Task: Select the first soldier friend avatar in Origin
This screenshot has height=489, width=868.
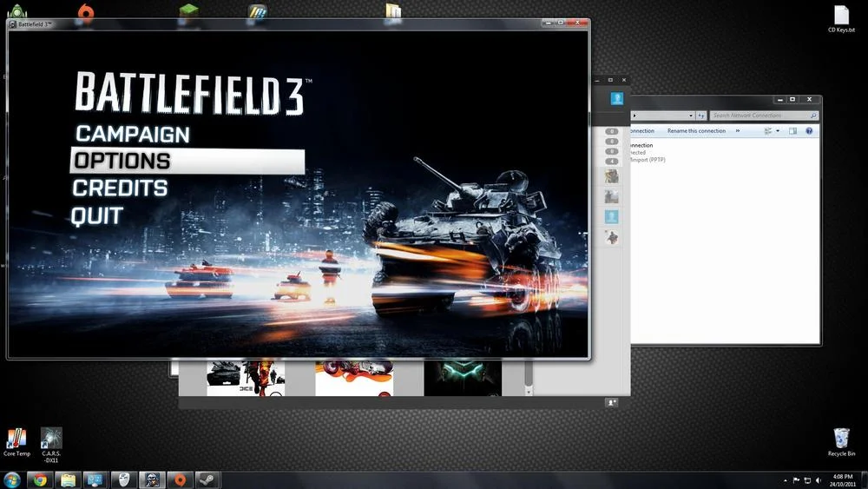Action: [612, 176]
